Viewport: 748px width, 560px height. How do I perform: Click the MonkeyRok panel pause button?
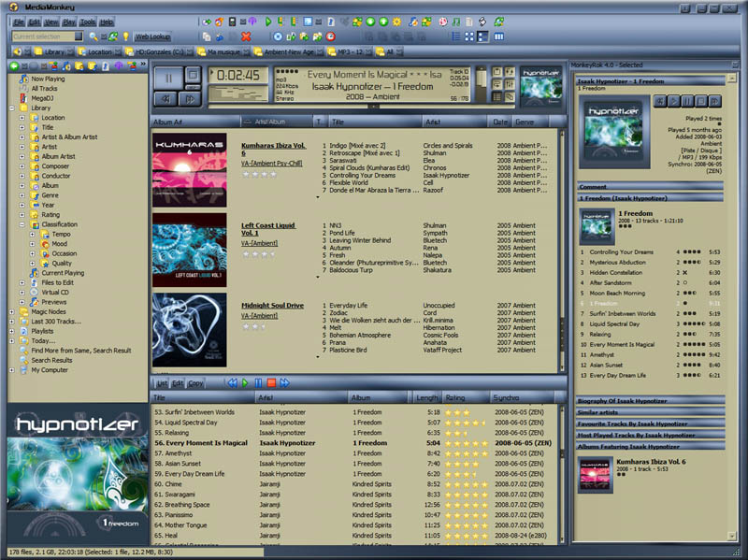tap(687, 101)
